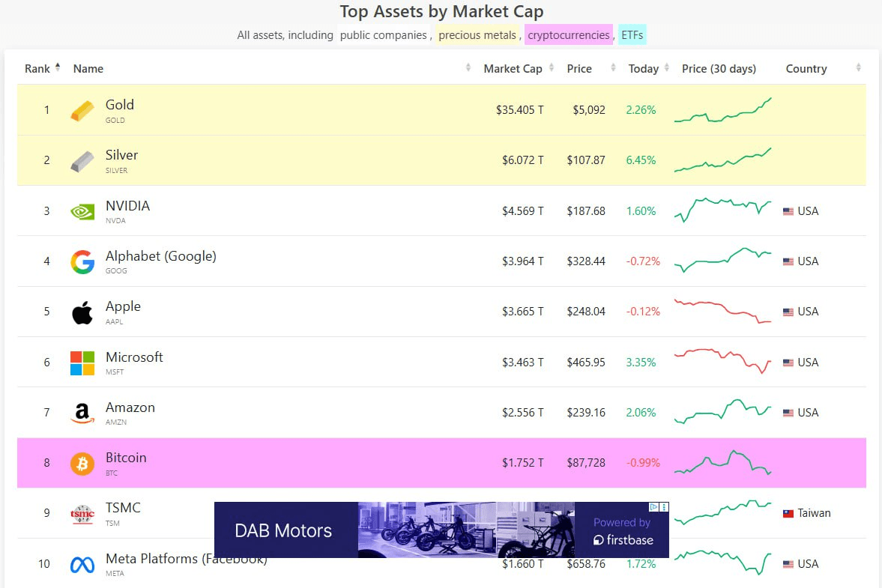The width and height of the screenshot is (882, 588).
Task: Click the Google logo icon
Action: 82,262
